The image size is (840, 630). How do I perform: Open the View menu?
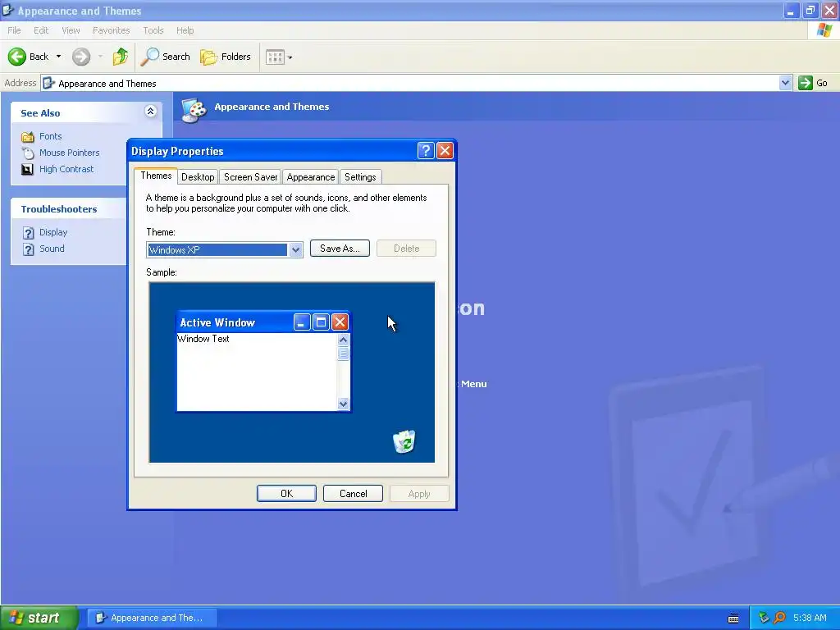pyautogui.click(x=71, y=30)
